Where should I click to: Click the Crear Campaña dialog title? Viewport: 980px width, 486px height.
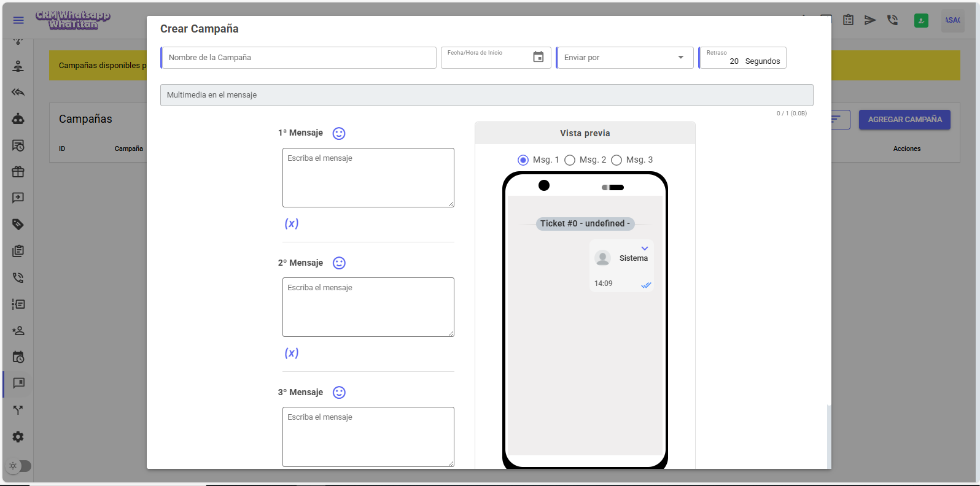pyautogui.click(x=200, y=29)
